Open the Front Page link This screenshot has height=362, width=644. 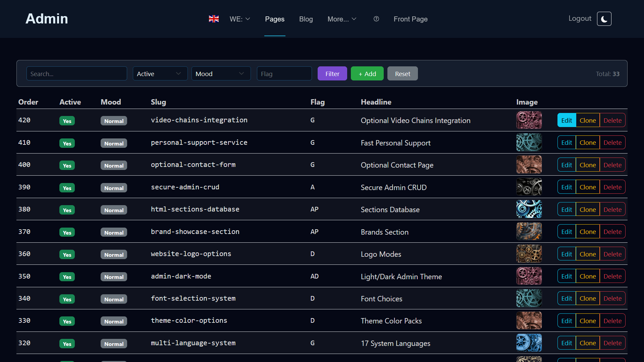pyautogui.click(x=411, y=19)
